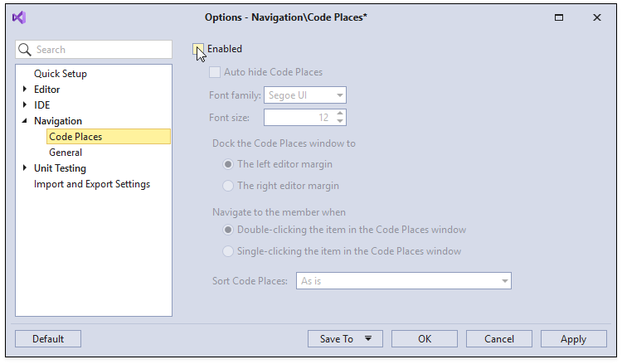This screenshot has width=622, height=364.
Task: Close the Options dialog
Action: point(596,17)
